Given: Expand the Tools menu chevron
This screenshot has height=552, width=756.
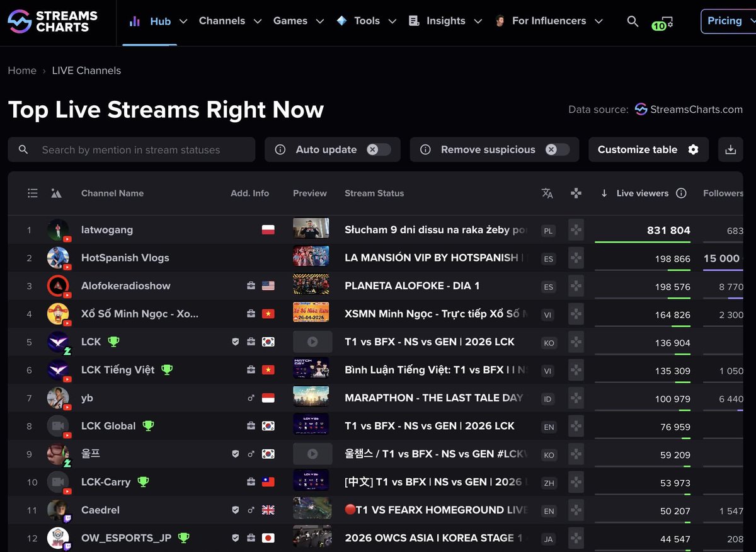Looking at the screenshot, I should click(392, 21).
